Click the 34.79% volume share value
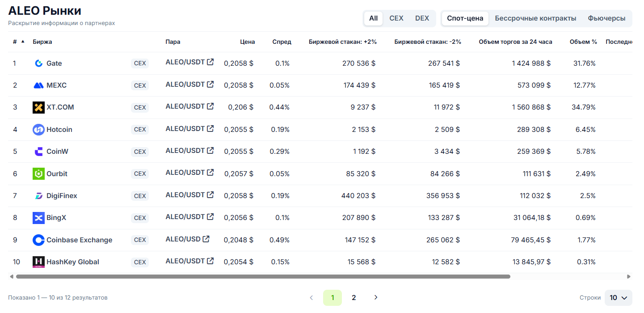Image resolution: width=644 pixels, height=313 pixels. click(x=584, y=107)
